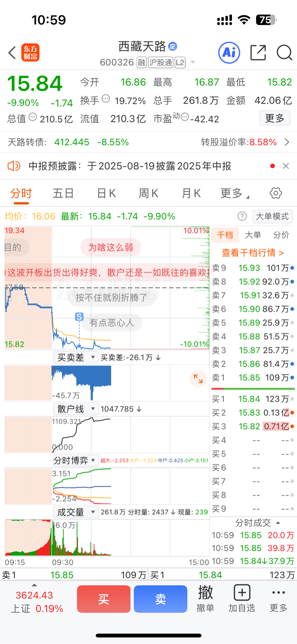297x644 pixels.
Task: Open the search magnifier icon
Action: coord(284,53)
